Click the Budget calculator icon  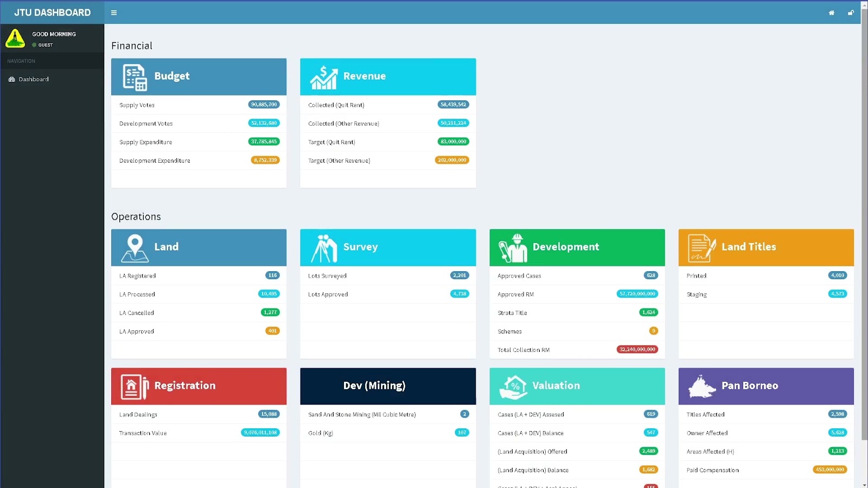[x=135, y=77]
